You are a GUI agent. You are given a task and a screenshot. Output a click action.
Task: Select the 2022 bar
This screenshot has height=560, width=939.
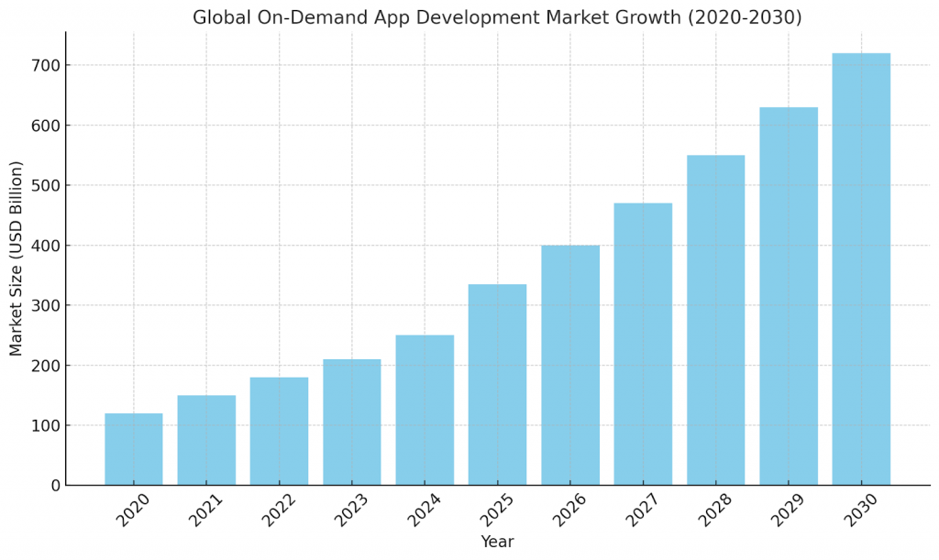pos(279,431)
